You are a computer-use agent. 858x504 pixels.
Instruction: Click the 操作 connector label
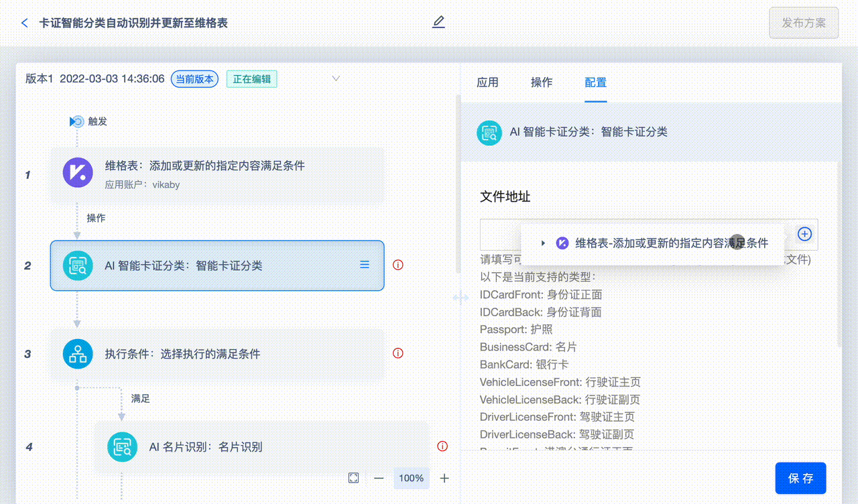(x=96, y=218)
